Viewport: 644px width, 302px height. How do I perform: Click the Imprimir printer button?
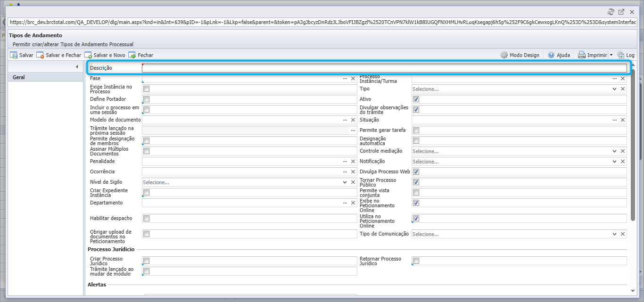593,55
